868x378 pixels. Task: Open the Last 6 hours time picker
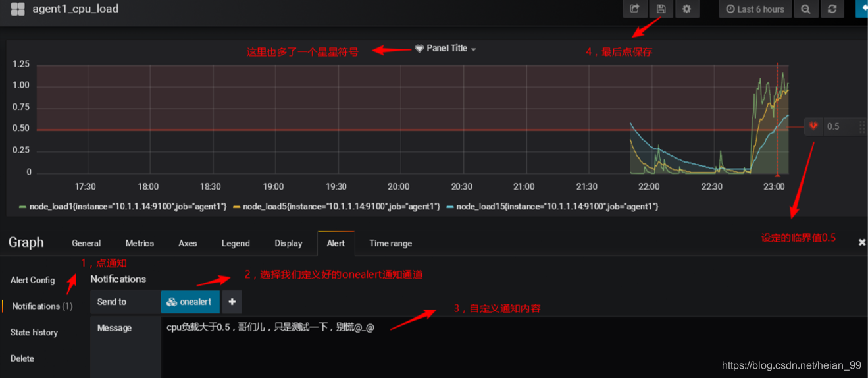coord(755,9)
